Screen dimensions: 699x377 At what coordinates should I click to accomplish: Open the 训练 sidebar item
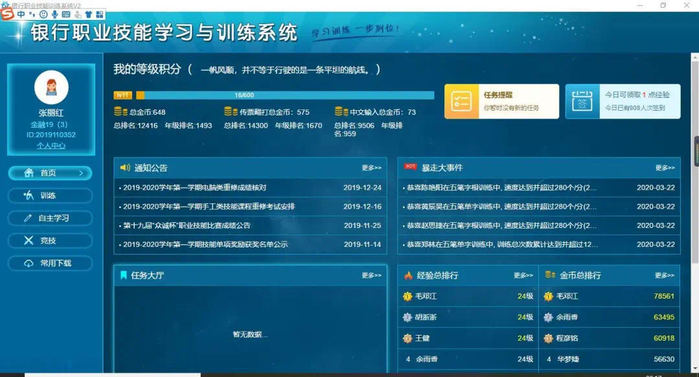coord(50,195)
